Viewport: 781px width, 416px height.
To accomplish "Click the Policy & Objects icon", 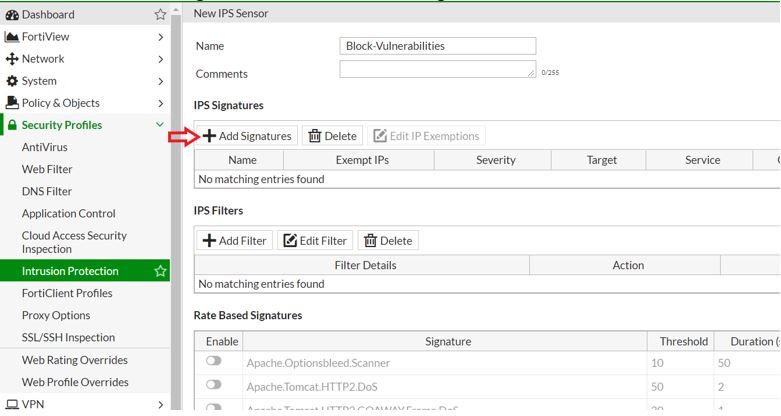I will pyautogui.click(x=12, y=103).
